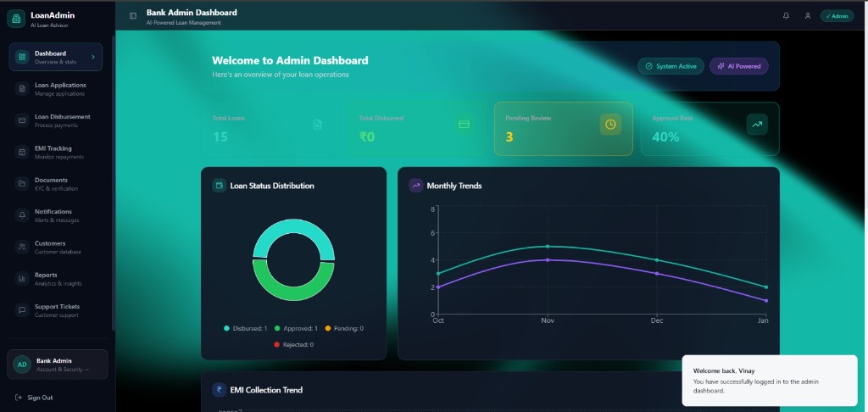Click the Welcome back, Vinay toast

click(x=770, y=381)
